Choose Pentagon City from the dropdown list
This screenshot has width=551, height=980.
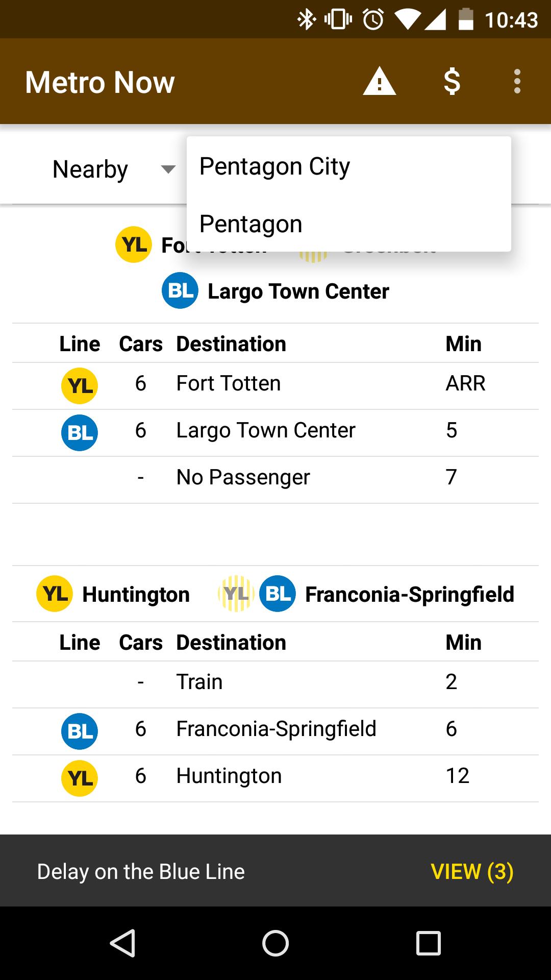point(274,166)
